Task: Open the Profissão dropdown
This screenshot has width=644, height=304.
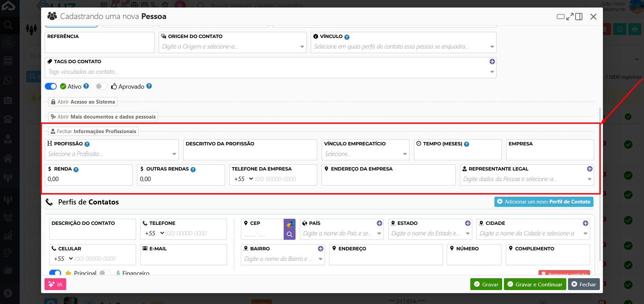Action: coord(174,154)
